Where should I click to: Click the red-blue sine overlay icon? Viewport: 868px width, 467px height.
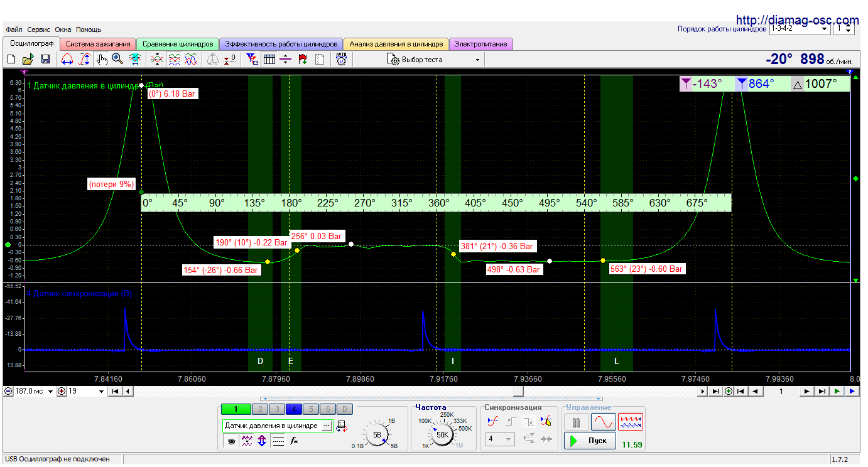[191, 59]
